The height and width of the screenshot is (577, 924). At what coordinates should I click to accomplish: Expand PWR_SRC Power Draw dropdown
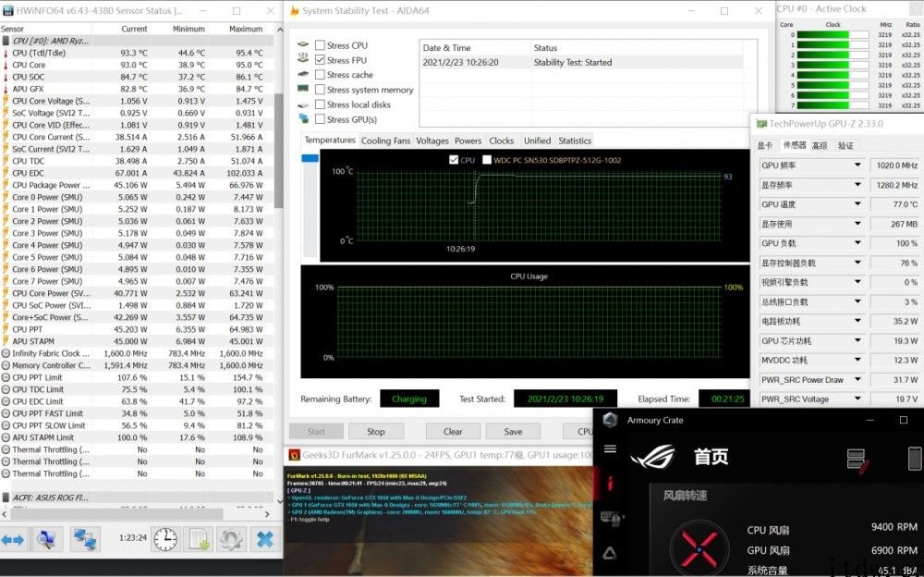coord(858,379)
